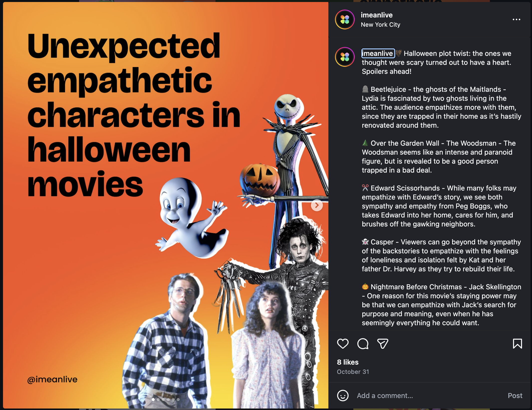
Task: Go to the next carousel slide arrow
Action: pyautogui.click(x=317, y=205)
